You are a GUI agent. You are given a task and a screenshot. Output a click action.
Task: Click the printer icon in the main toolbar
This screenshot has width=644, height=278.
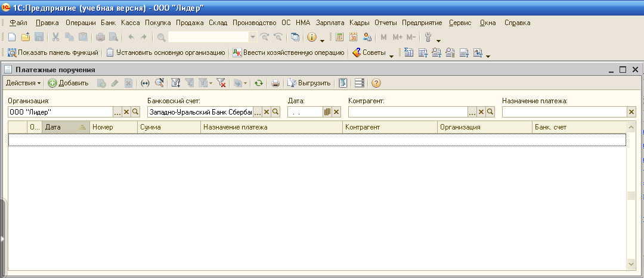click(x=100, y=38)
